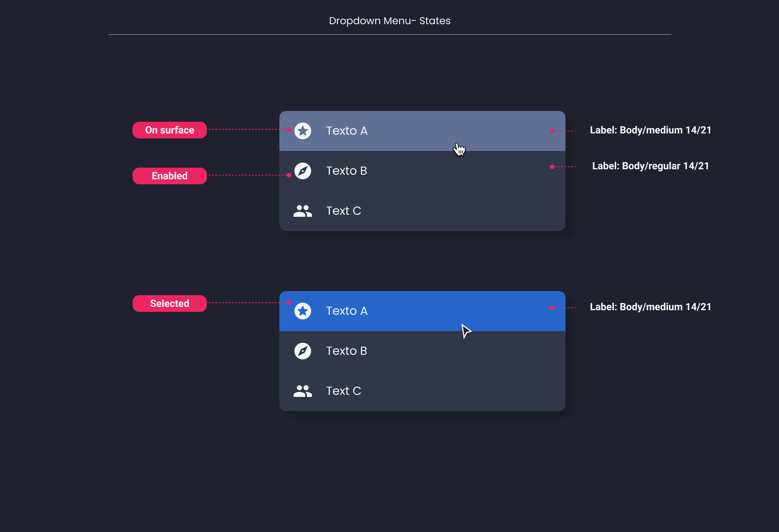This screenshot has width=779, height=532.
Task: Click the Dropdown Menu- States title
Action: tap(389, 21)
